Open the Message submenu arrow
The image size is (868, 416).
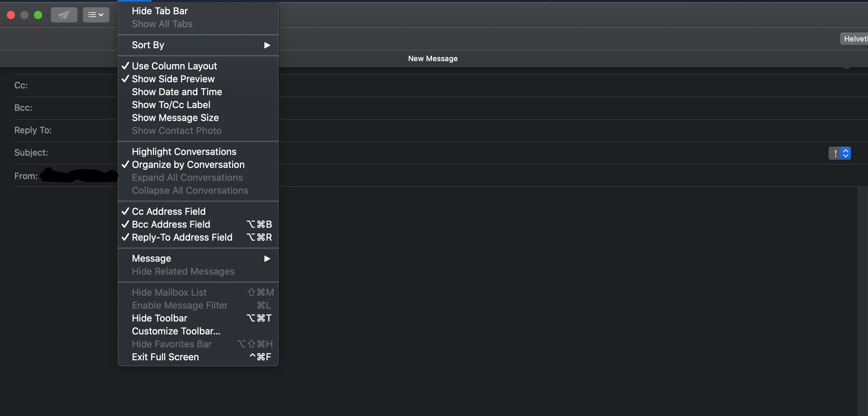267,259
